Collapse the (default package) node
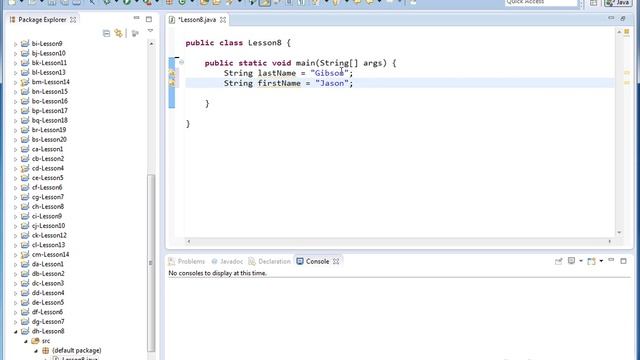The height and width of the screenshot is (360, 640). [36, 351]
